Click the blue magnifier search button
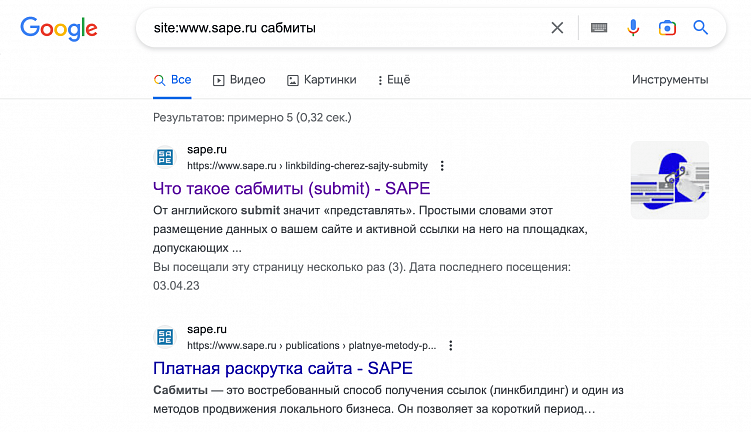 [700, 28]
